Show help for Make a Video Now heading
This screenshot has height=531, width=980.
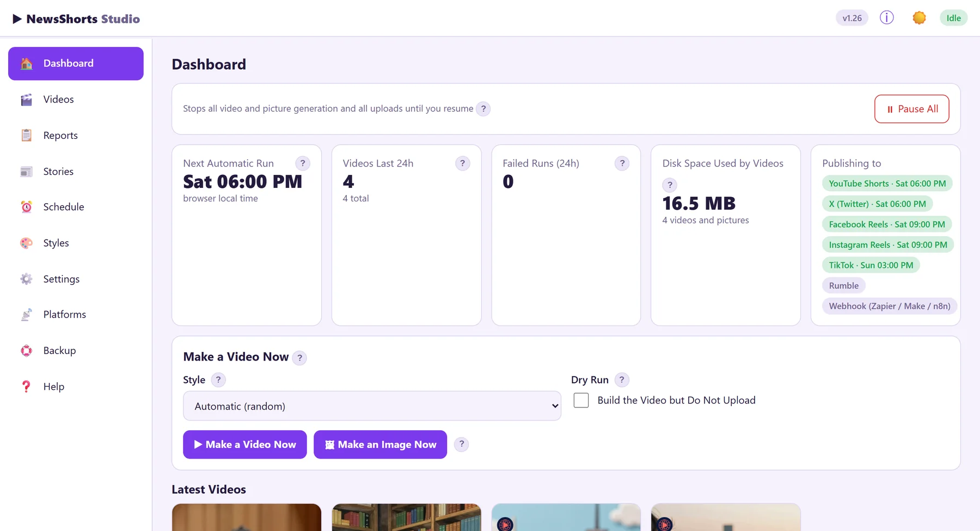coord(299,358)
